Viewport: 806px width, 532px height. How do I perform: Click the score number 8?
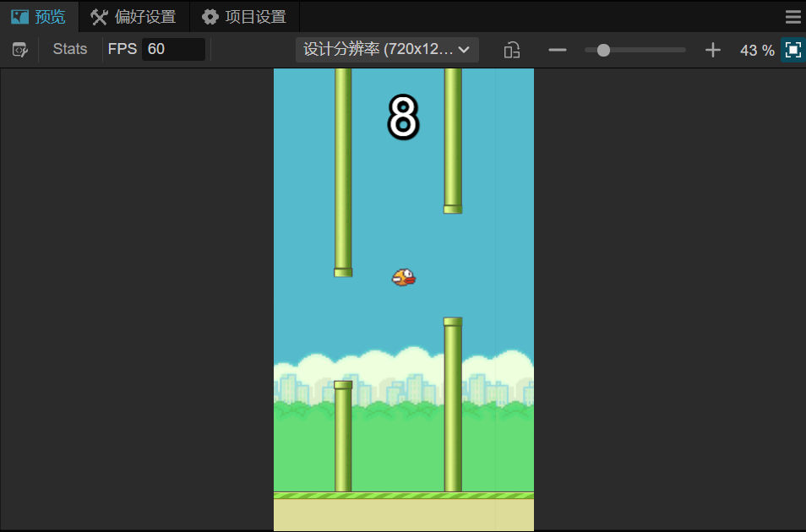404,117
